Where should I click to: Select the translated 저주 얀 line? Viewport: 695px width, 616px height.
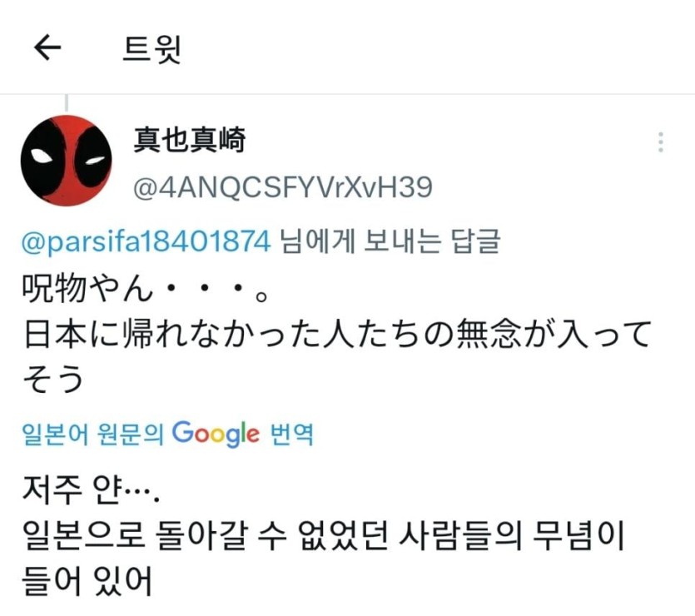click(91, 490)
